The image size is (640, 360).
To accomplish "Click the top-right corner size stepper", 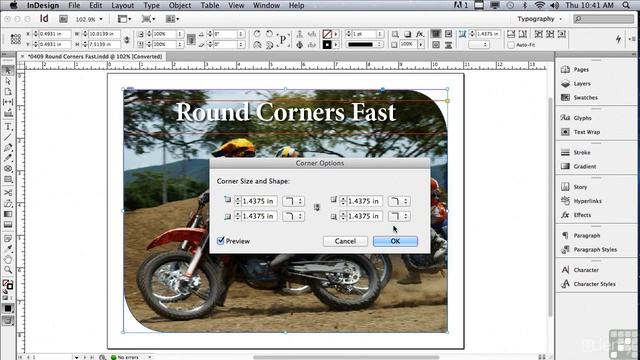I will pyautogui.click(x=343, y=201).
